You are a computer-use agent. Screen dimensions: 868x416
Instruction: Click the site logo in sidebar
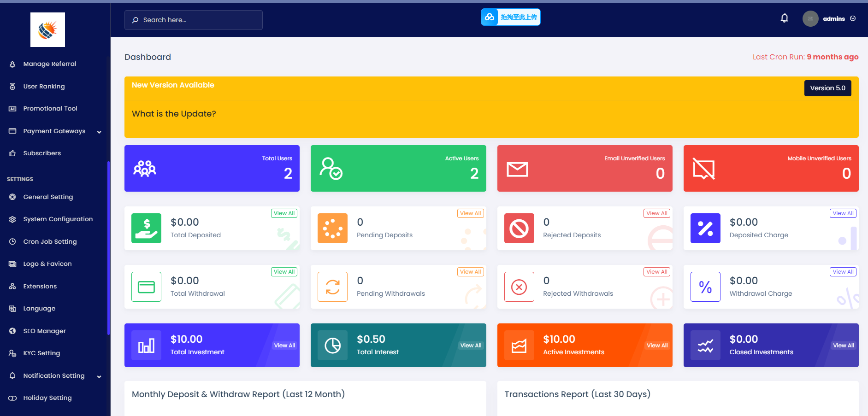click(x=47, y=30)
